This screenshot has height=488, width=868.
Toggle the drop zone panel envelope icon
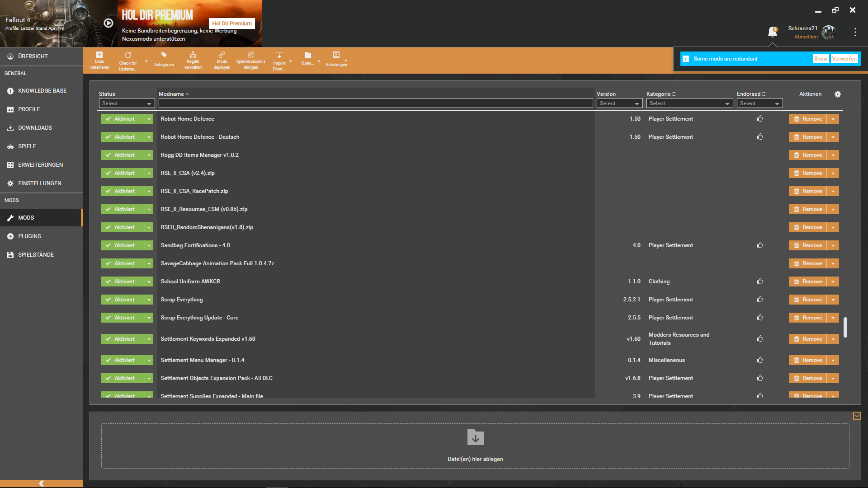857,416
